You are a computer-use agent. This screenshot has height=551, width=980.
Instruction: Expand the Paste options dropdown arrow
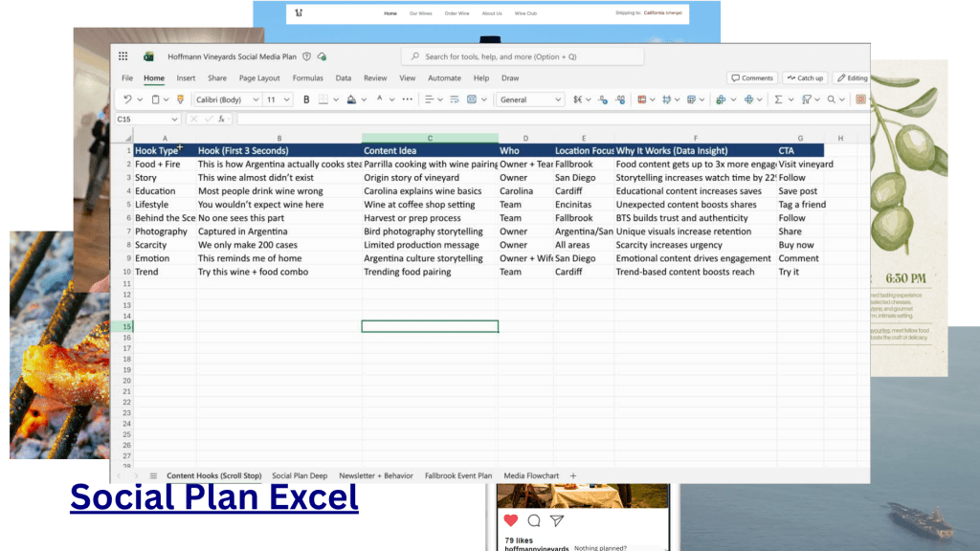pos(167,99)
